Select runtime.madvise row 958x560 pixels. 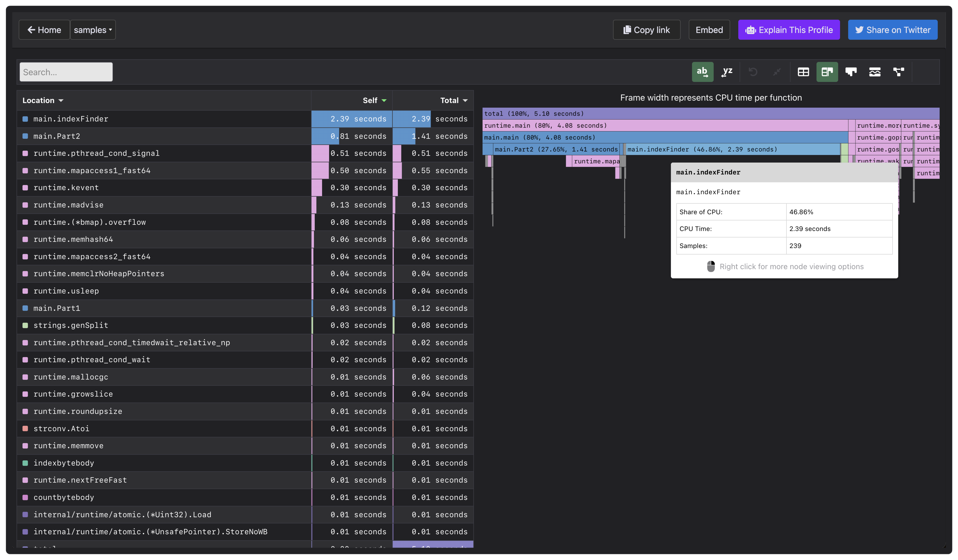[x=245, y=205]
